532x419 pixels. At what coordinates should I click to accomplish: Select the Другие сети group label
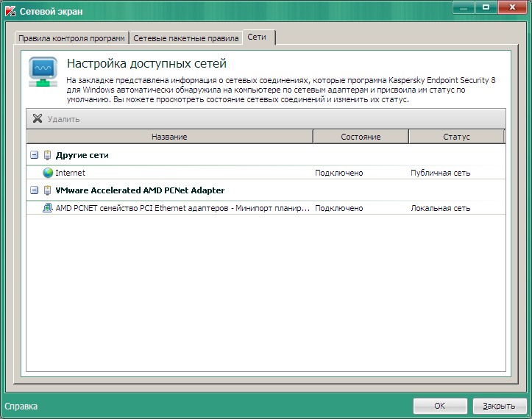tap(82, 155)
